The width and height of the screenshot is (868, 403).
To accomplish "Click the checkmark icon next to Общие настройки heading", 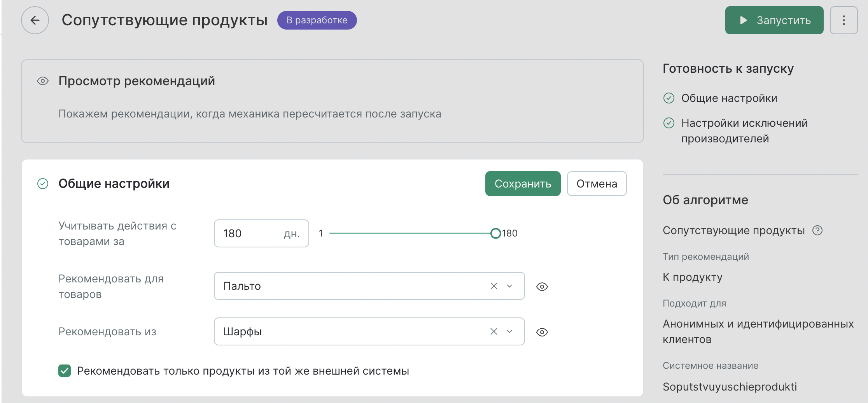I will click(x=43, y=184).
